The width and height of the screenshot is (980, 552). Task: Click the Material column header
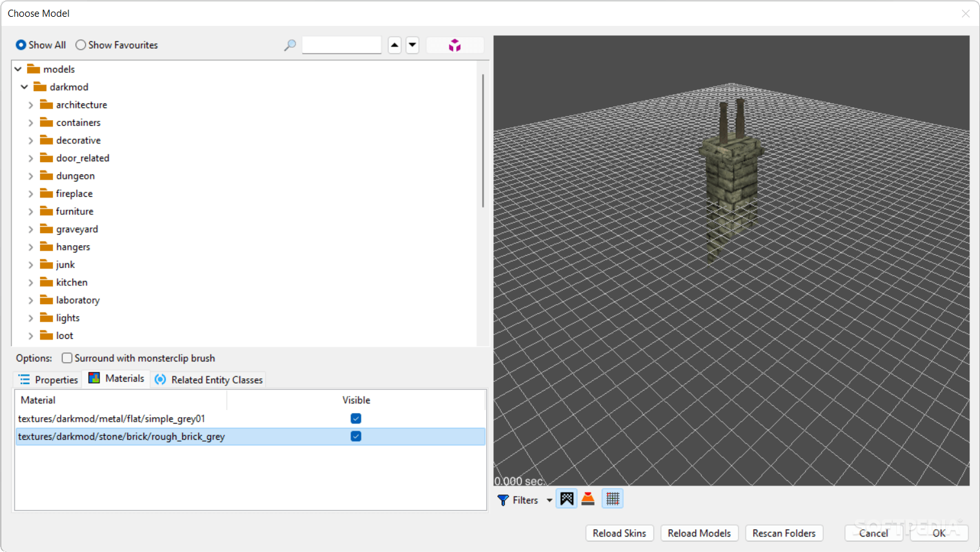(x=121, y=400)
